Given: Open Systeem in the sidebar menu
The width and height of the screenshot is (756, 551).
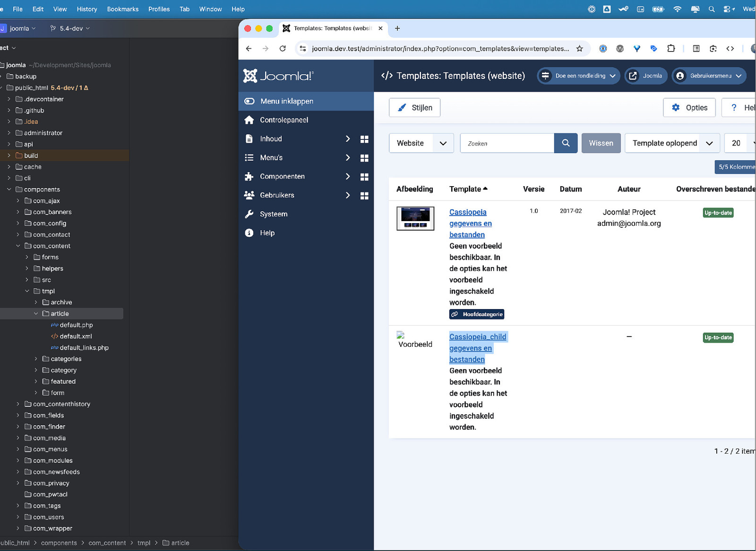Looking at the screenshot, I should tap(274, 214).
